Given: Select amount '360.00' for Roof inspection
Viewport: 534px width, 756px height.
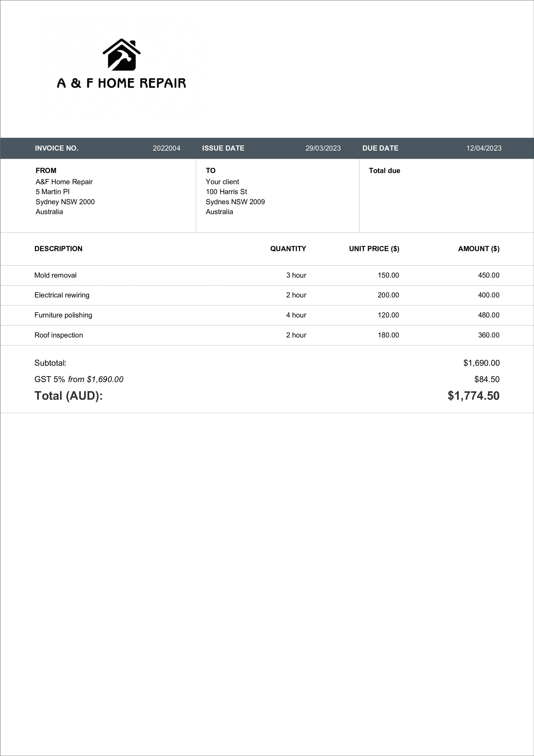Looking at the screenshot, I should point(489,335).
